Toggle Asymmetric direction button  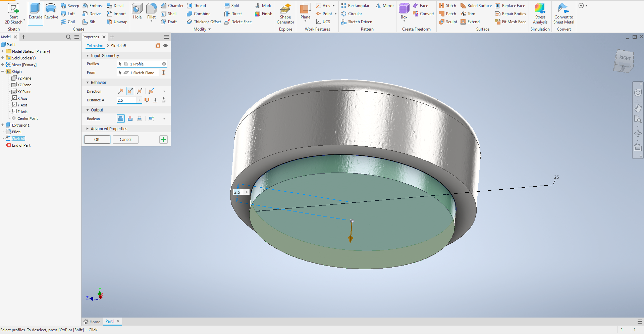151,91
